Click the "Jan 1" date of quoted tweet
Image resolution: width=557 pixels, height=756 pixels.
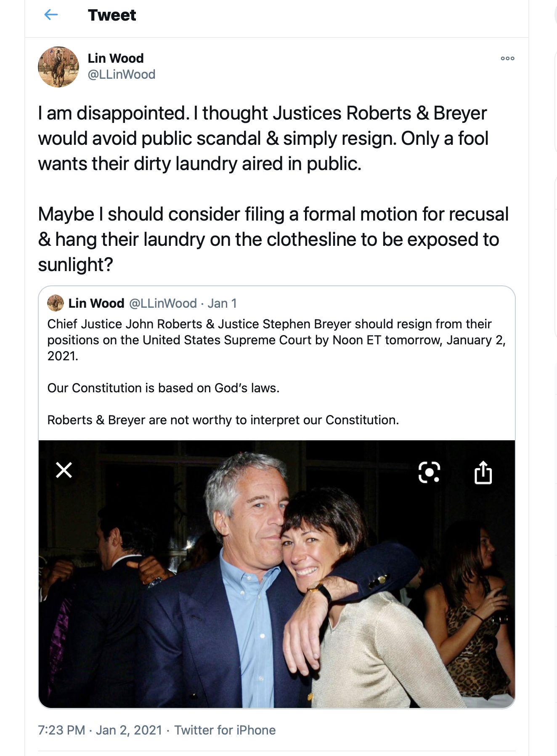click(x=222, y=303)
